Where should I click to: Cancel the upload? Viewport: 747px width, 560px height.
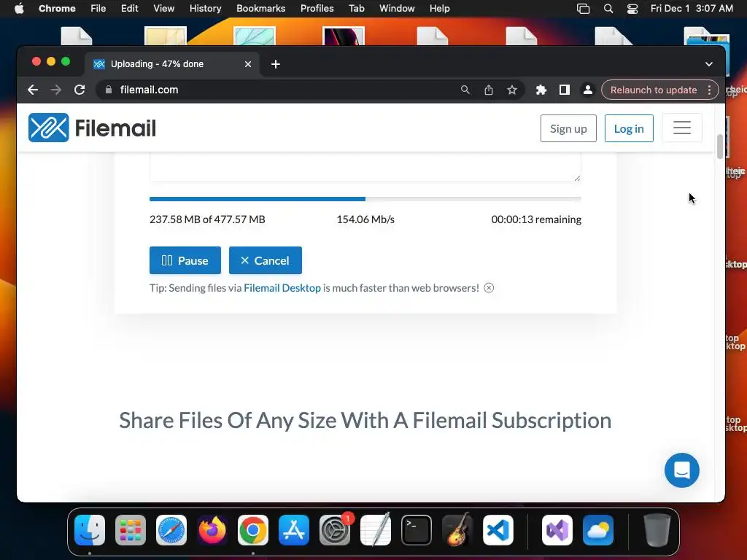266,260
